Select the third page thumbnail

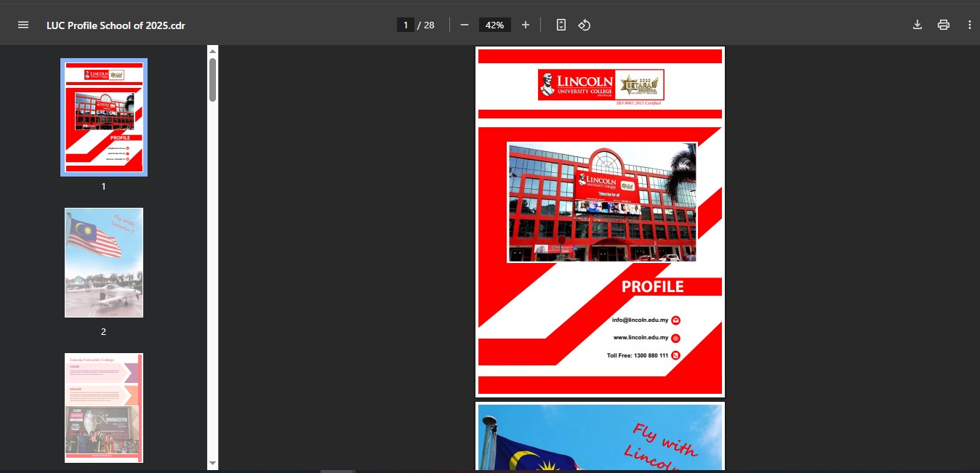point(104,408)
